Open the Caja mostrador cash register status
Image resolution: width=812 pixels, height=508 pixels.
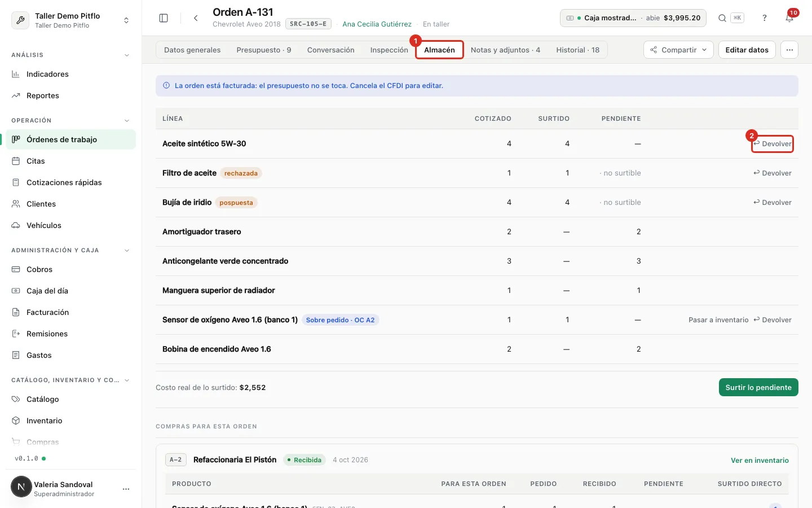pyautogui.click(x=633, y=18)
